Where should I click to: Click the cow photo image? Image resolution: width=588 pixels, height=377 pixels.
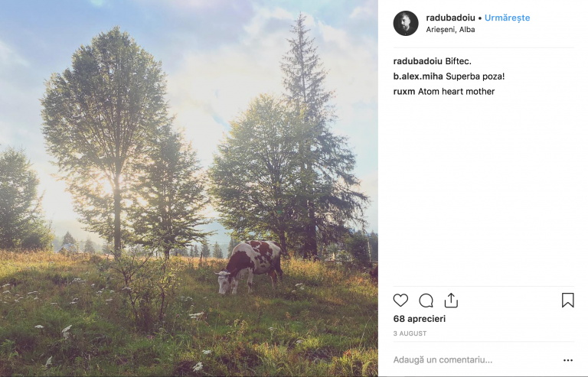click(x=189, y=188)
